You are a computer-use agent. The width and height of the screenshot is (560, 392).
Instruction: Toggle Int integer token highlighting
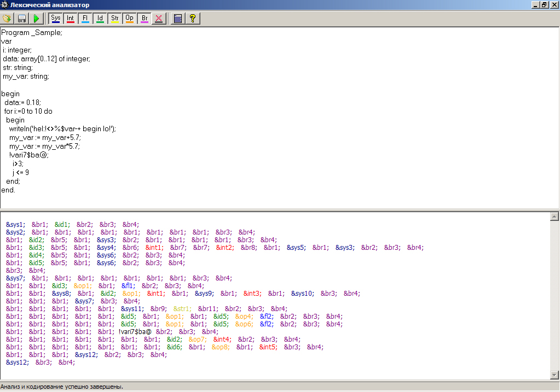click(70, 19)
